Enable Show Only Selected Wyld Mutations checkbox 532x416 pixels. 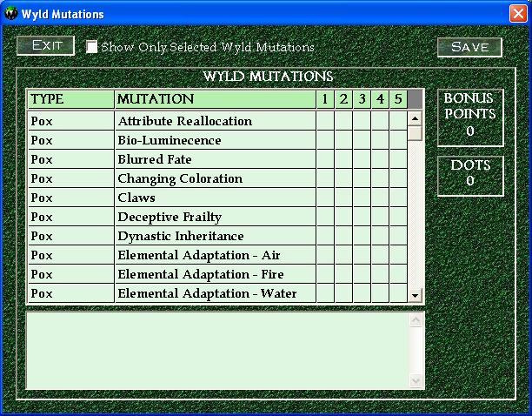(x=92, y=47)
